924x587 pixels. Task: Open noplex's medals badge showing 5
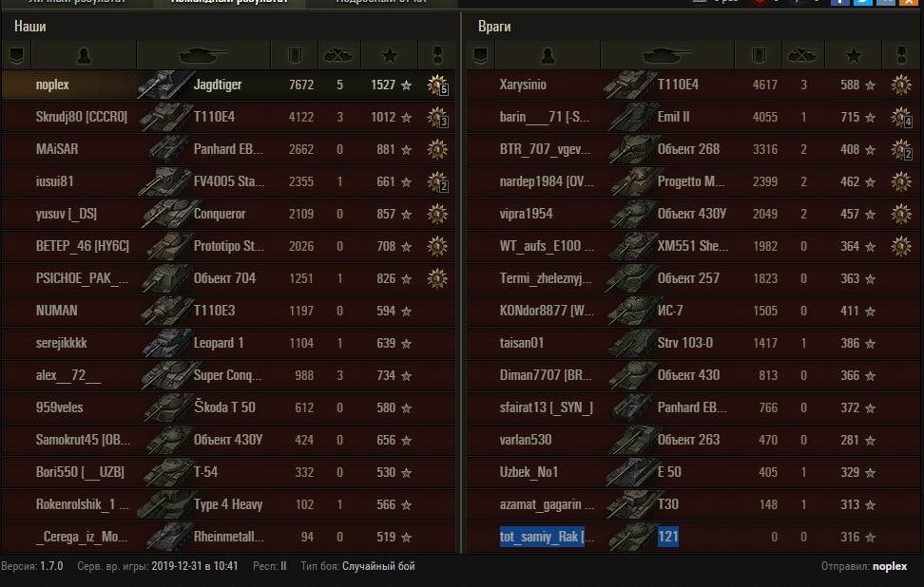point(437,85)
